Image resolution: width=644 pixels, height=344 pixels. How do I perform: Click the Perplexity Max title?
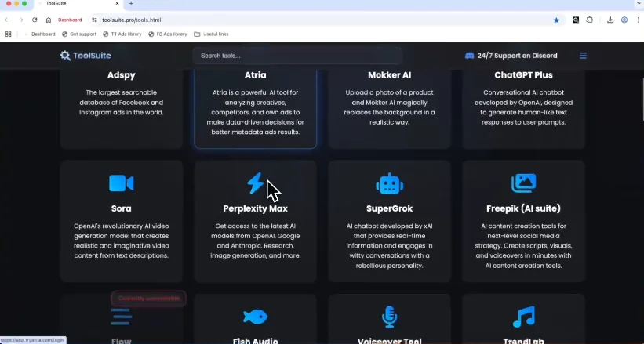pyautogui.click(x=255, y=208)
